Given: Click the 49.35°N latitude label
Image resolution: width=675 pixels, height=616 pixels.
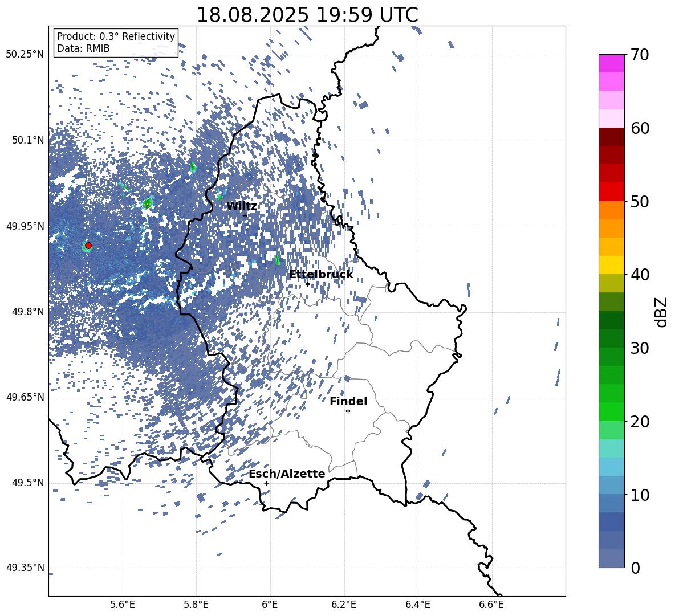Looking at the screenshot, I should coord(25,568).
